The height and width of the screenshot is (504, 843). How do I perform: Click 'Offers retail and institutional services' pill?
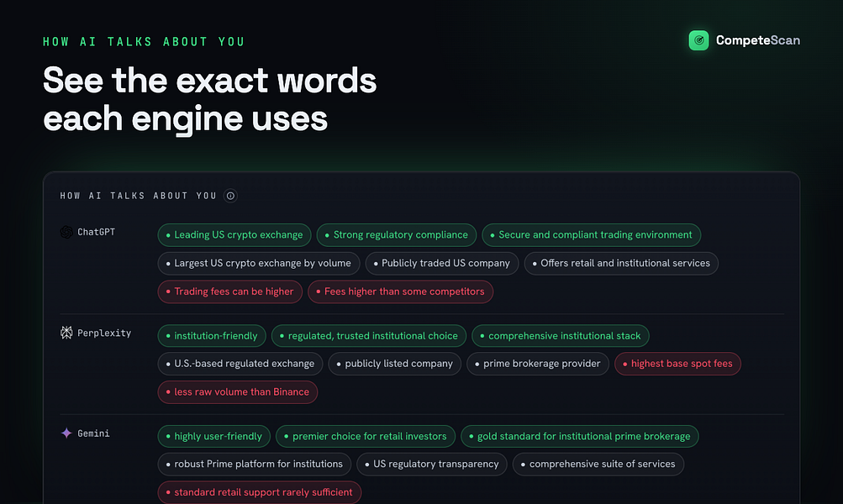click(621, 263)
